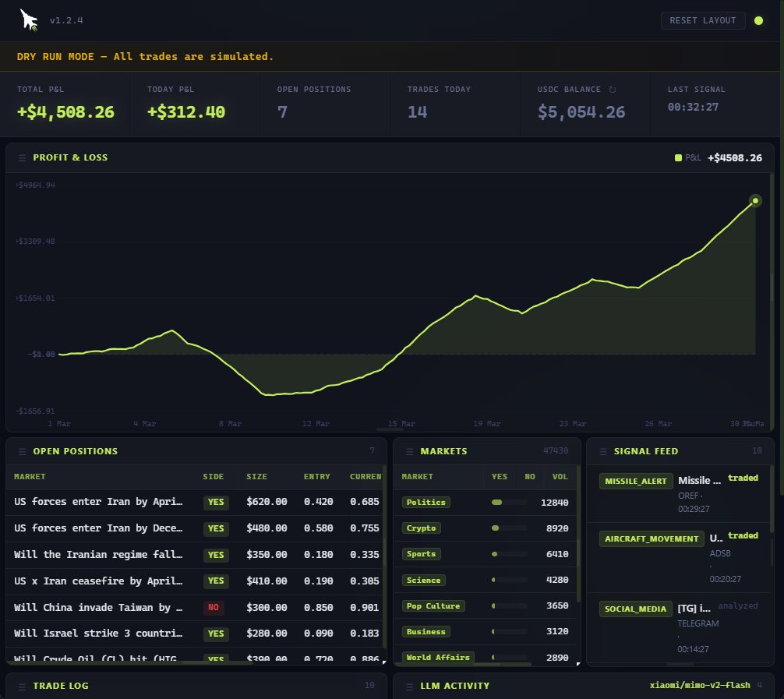Click the Markets panel vertical scrollbar
Screen dimensions: 784x699
pyautogui.click(x=578, y=534)
